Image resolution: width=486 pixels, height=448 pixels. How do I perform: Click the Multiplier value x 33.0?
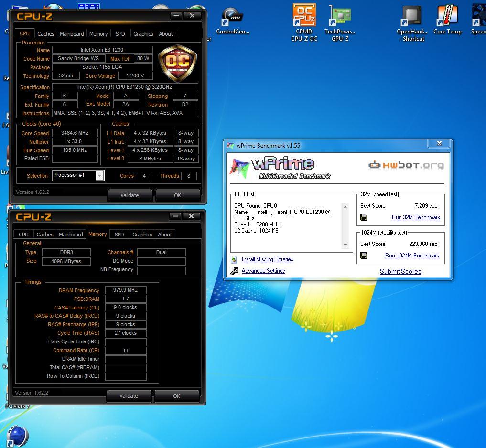[75, 141]
